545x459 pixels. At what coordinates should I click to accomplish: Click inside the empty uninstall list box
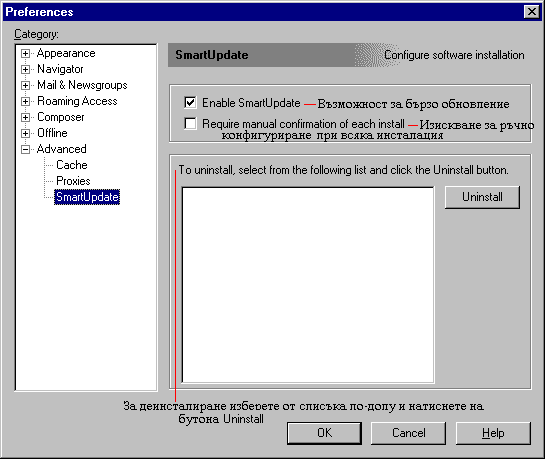[x=308, y=285]
